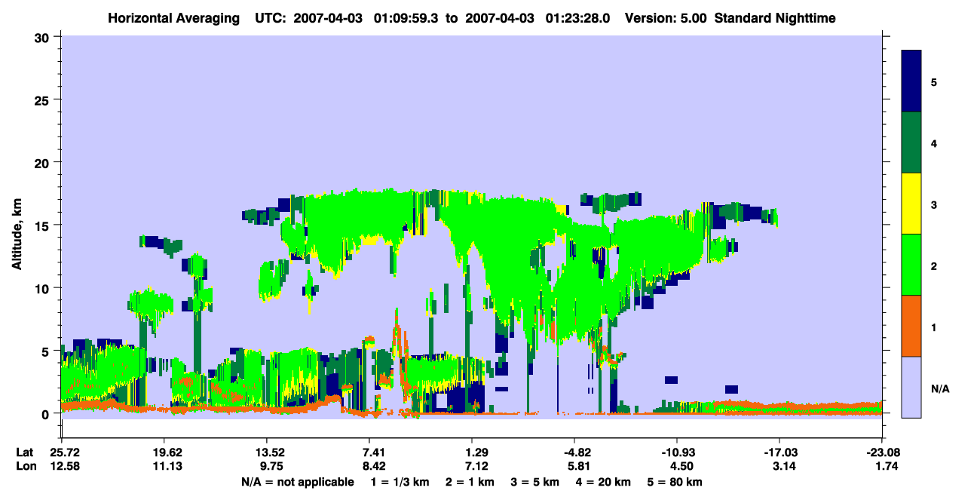Viewport: 980px width, 503px height.
Task: Select the orange colorbar segment labeled 1
Action: pos(912,325)
